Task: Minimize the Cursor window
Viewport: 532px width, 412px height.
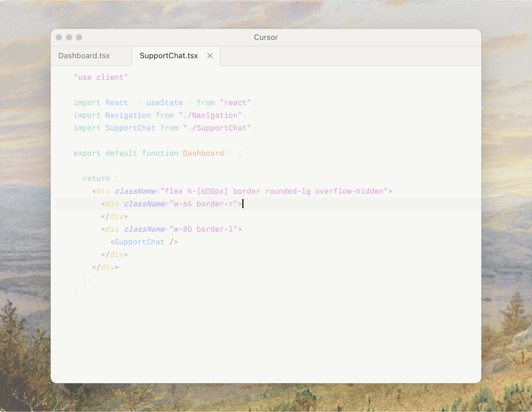Action: click(x=69, y=37)
